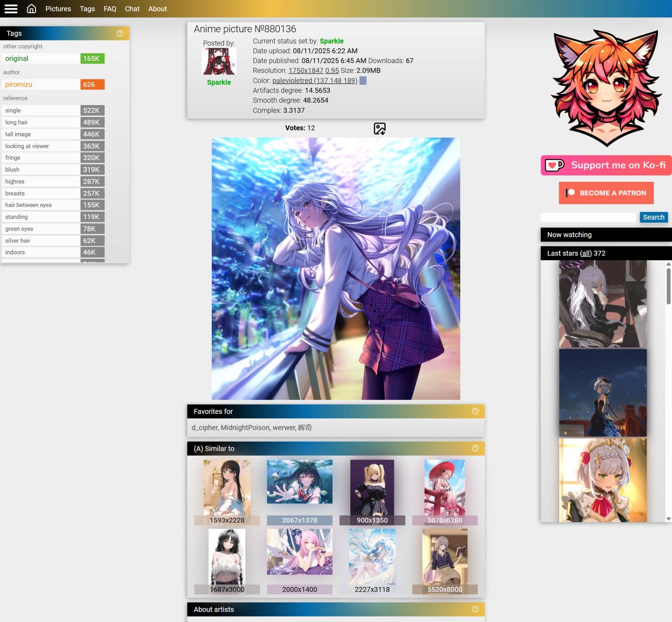Open help icon in About artists header
The height and width of the screenshot is (622, 672).
click(475, 609)
